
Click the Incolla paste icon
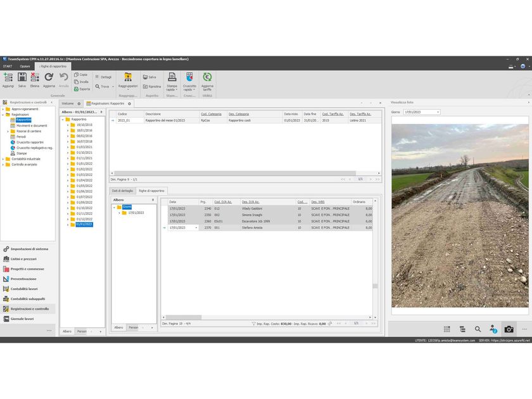[x=77, y=82]
